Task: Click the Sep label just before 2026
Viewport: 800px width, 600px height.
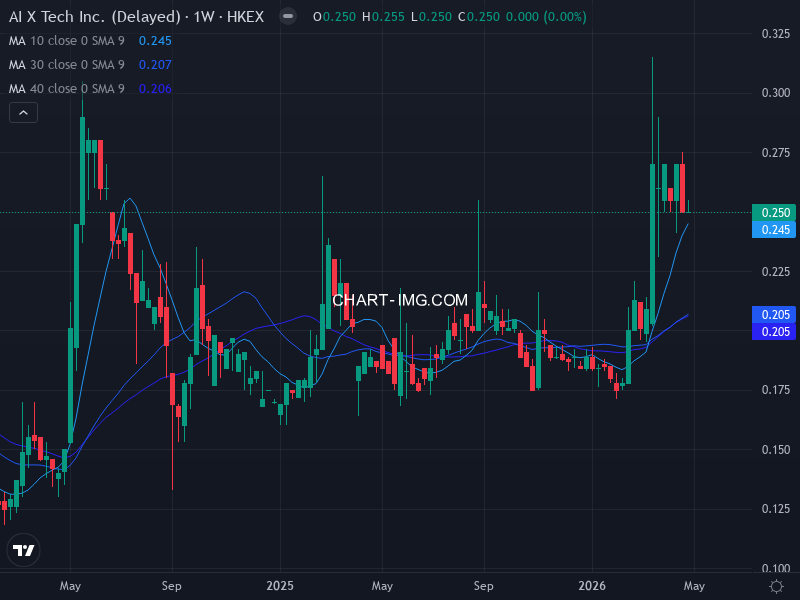Action: [483, 586]
